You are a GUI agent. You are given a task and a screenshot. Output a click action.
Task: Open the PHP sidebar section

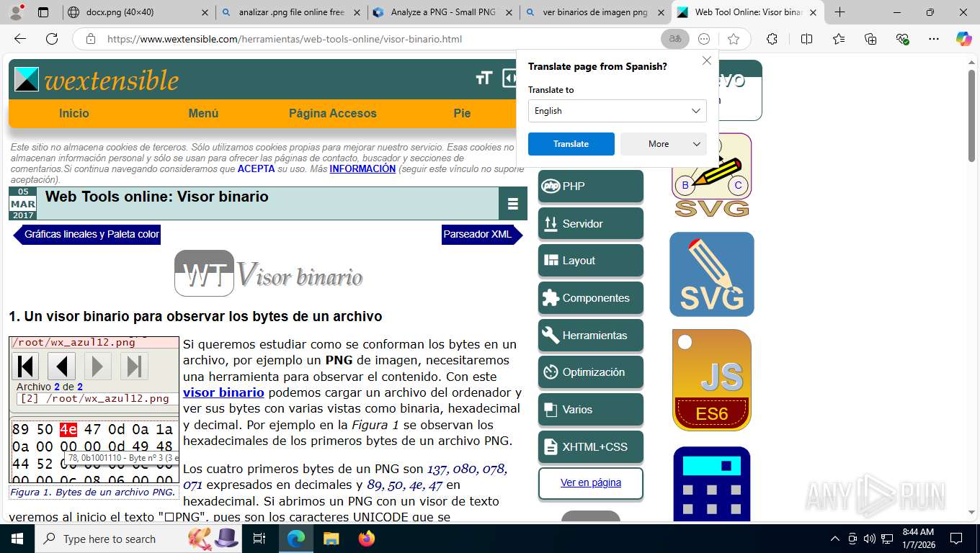pyautogui.click(x=591, y=186)
